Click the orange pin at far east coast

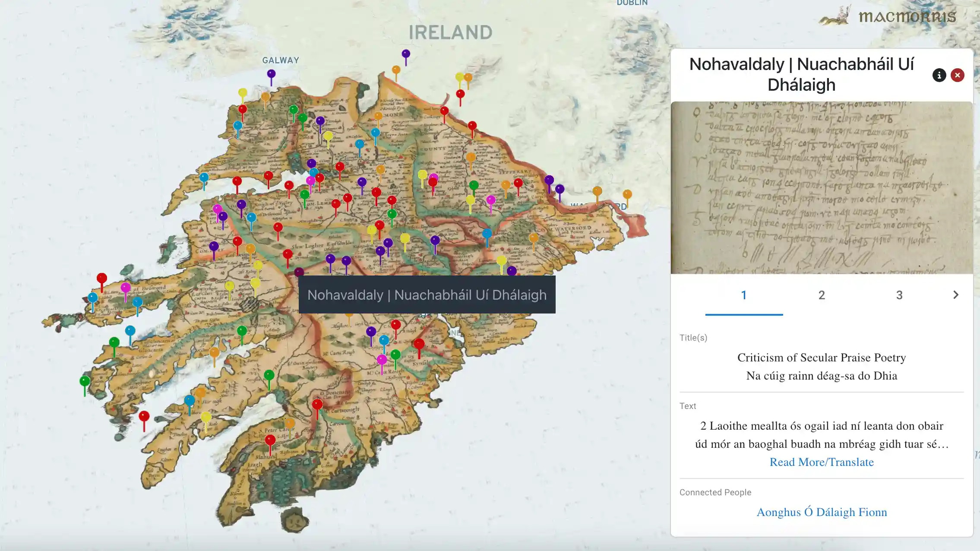click(627, 195)
